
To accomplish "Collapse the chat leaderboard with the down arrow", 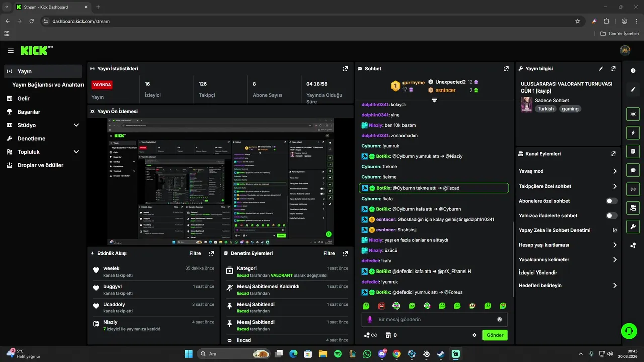I will pyautogui.click(x=434, y=100).
